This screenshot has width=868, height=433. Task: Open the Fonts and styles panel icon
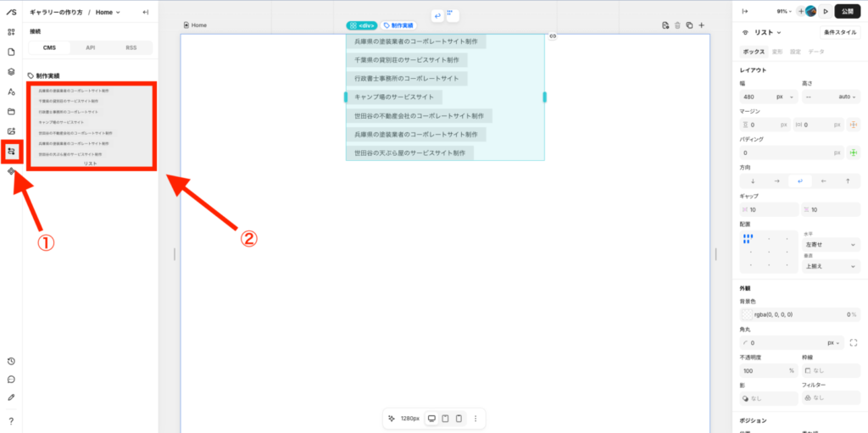(11, 92)
